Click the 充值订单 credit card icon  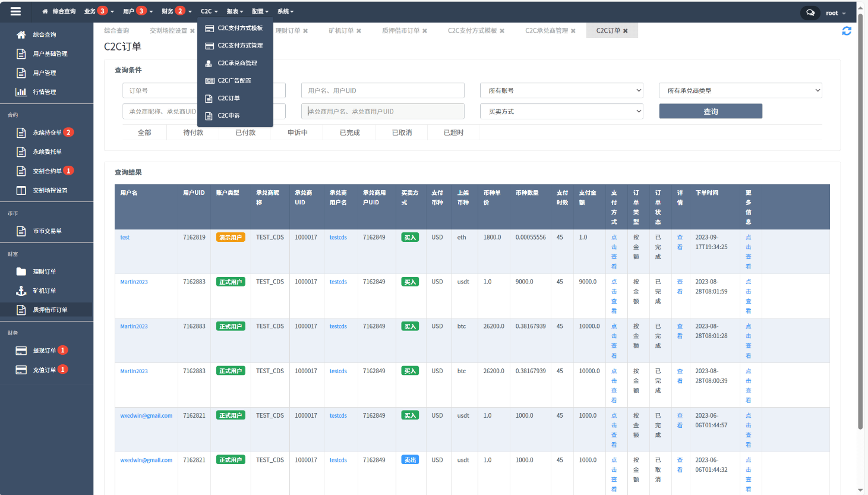(21, 370)
